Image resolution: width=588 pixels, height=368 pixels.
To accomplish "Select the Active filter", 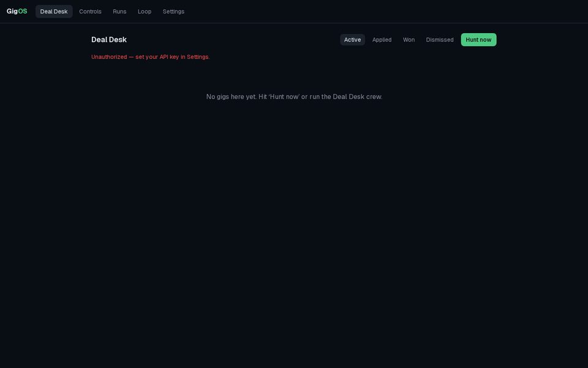I will (353, 39).
